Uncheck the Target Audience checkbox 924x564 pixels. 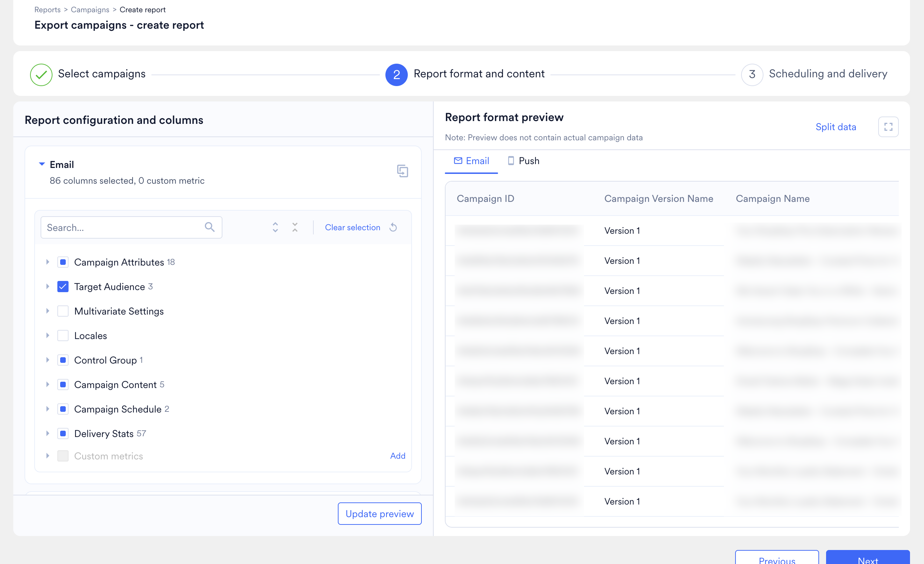click(63, 286)
